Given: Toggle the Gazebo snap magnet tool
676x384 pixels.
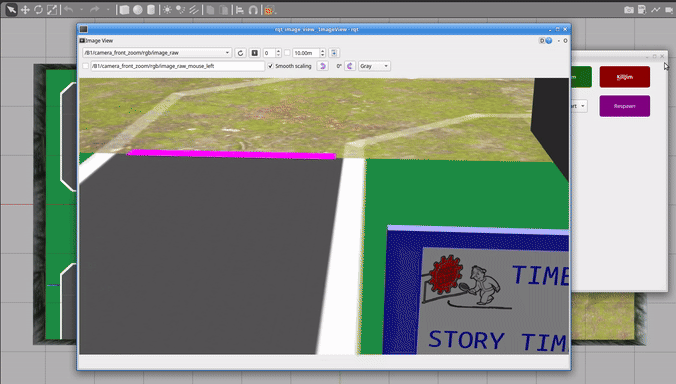Looking at the screenshot, I should [x=253, y=9].
